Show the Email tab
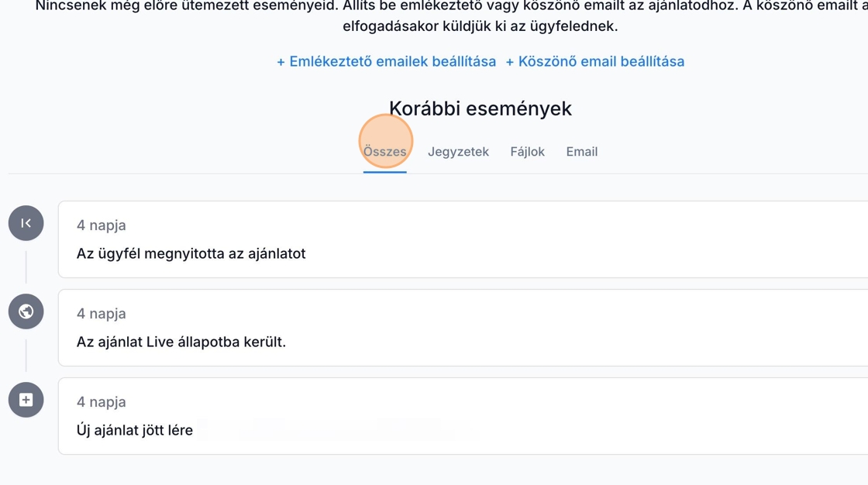The height and width of the screenshot is (485, 868). click(x=581, y=152)
